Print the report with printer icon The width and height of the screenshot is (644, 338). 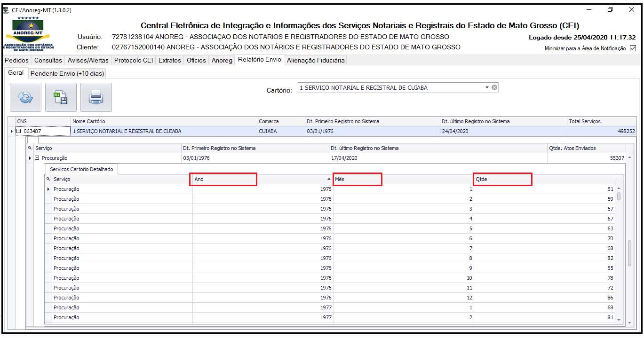pos(96,97)
